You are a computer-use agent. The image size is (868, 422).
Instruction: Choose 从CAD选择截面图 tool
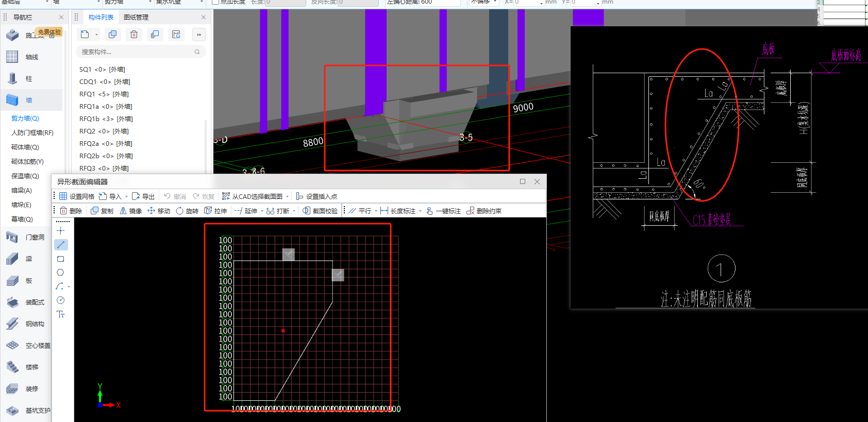tap(252, 196)
